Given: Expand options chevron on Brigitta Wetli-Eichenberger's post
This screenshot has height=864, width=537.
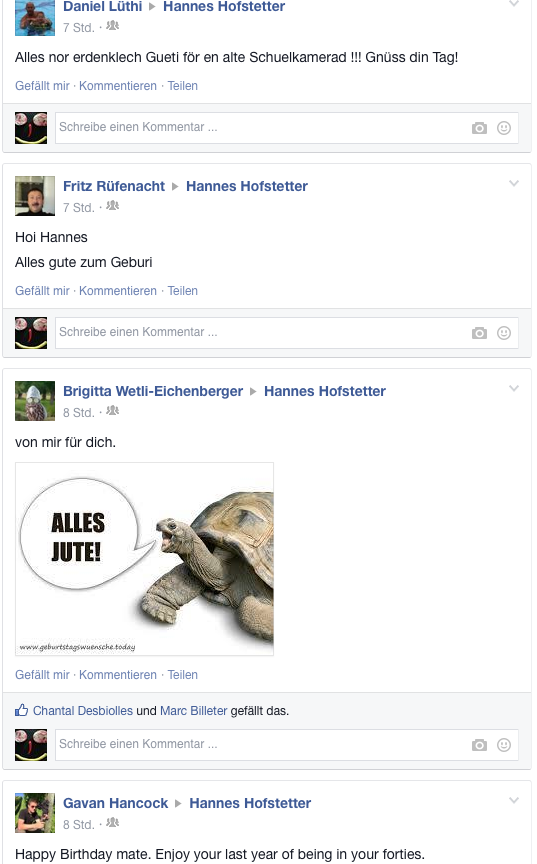Looking at the screenshot, I should coord(514,388).
